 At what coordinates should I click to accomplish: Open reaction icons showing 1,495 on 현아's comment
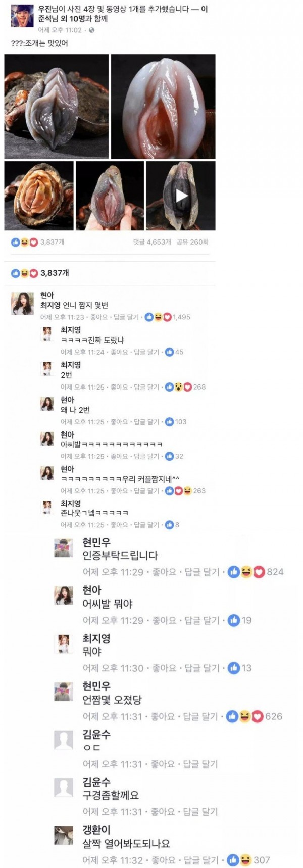[158, 317]
